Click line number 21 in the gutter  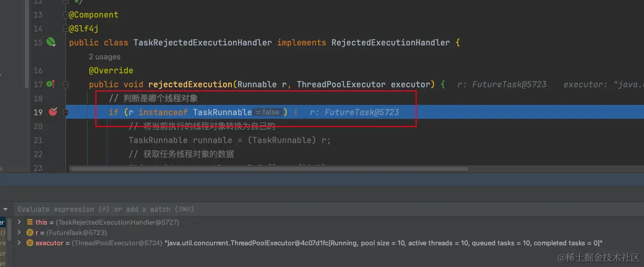[38, 140]
